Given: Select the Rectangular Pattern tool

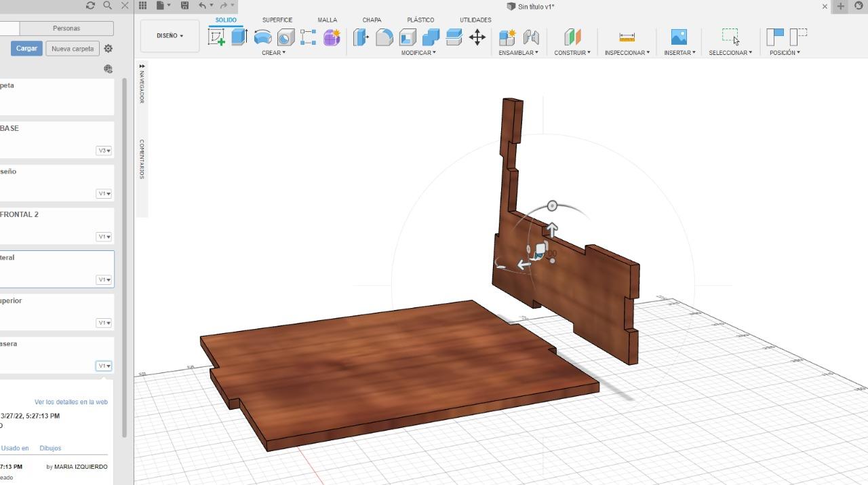Looking at the screenshot, I should (x=308, y=37).
